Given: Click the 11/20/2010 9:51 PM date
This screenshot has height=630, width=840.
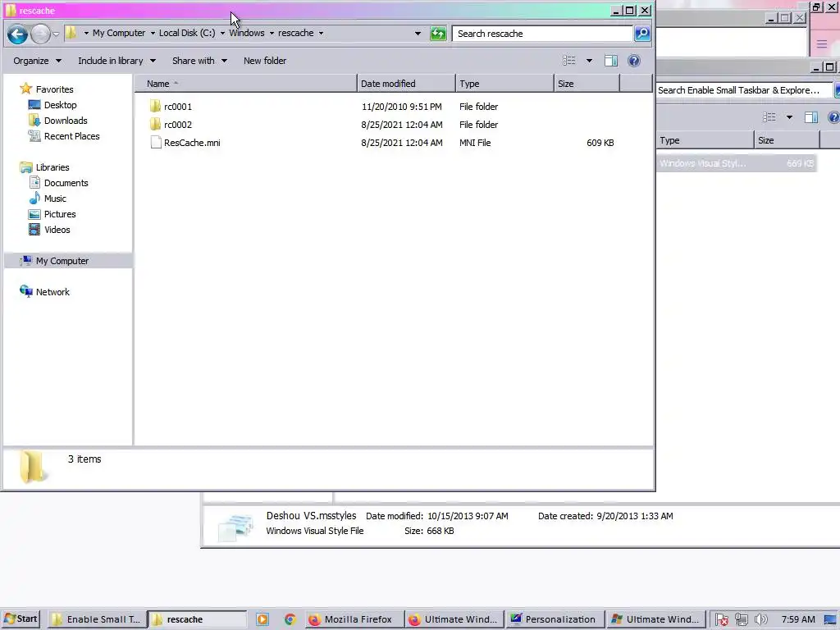Looking at the screenshot, I should click(x=402, y=107).
